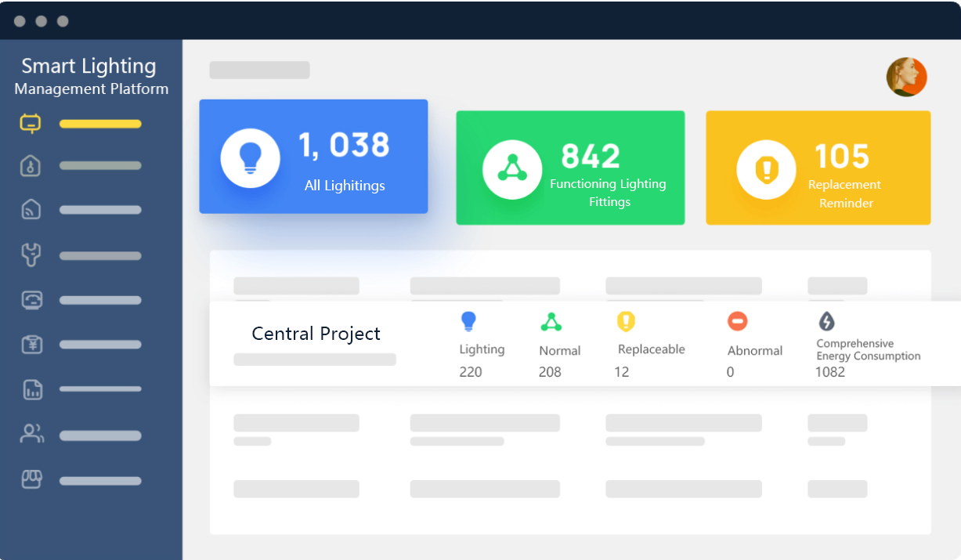The height and width of the screenshot is (560, 961).
Task: Select the users icon in sidebar
Action: click(x=31, y=435)
